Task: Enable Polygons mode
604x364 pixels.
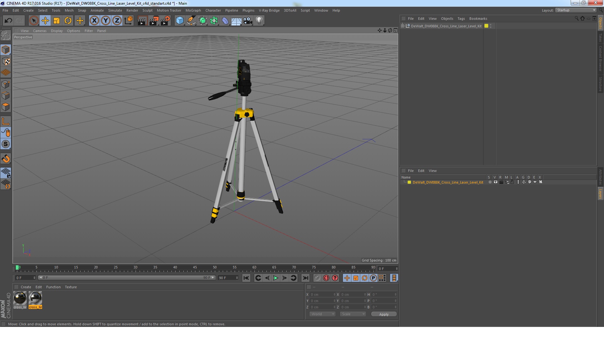Action: (6, 107)
